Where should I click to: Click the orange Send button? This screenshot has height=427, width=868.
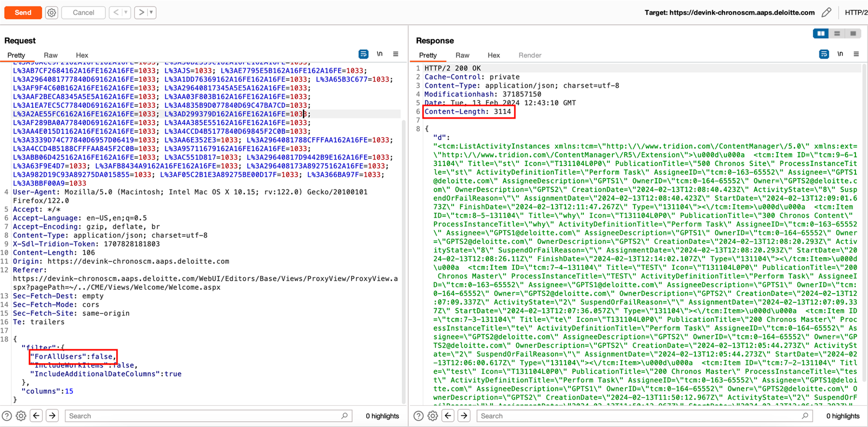pos(23,13)
